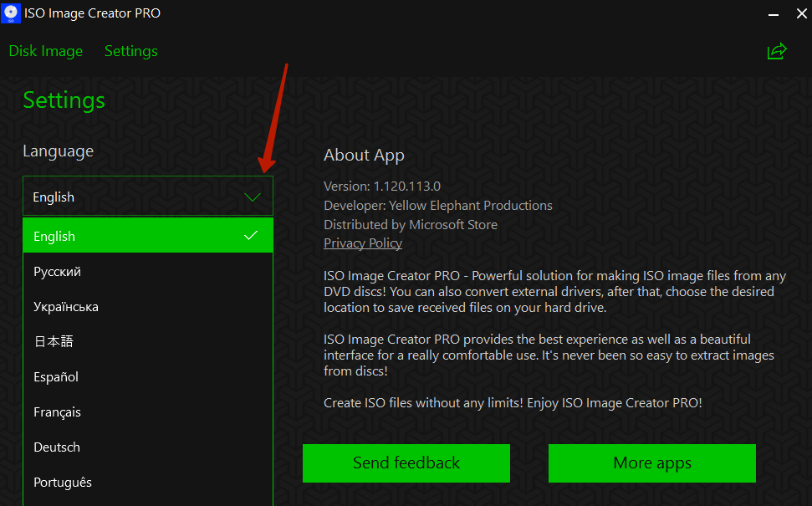Choose Русский from the language list
Screen dimensions: 812x506
pyautogui.click(x=147, y=271)
